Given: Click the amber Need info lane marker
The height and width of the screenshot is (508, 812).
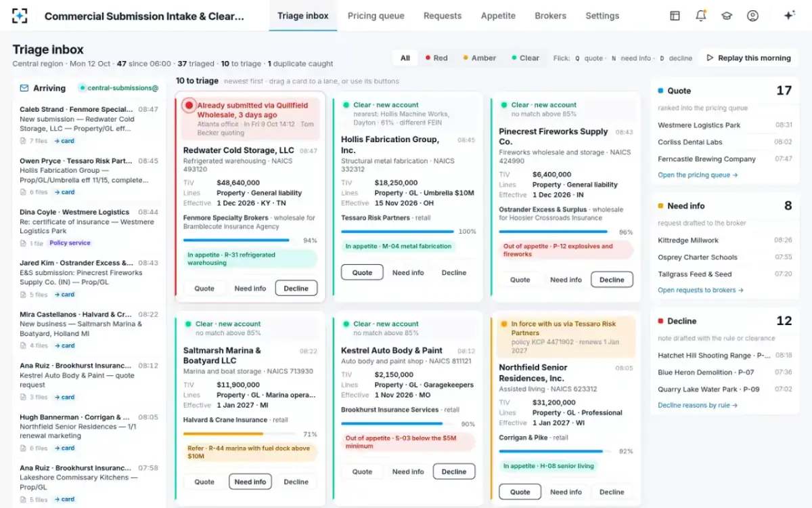Looking at the screenshot, I should [660, 206].
